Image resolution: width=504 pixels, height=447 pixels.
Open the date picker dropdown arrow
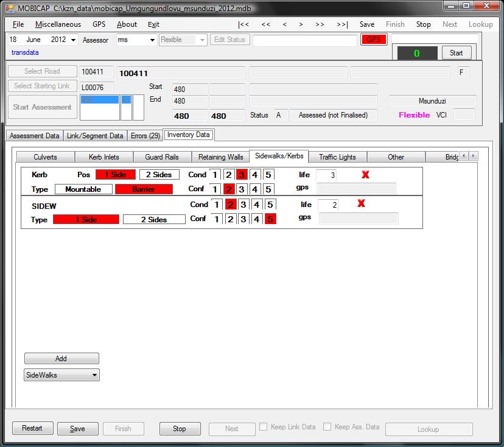74,40
